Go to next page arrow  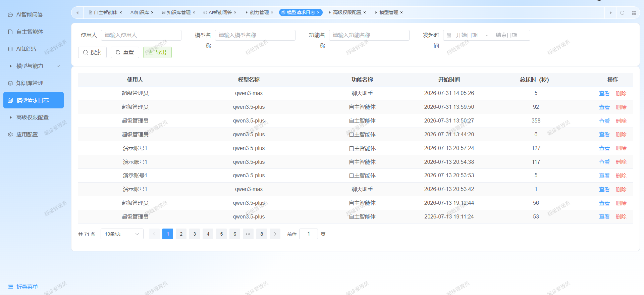pos(275,234)
